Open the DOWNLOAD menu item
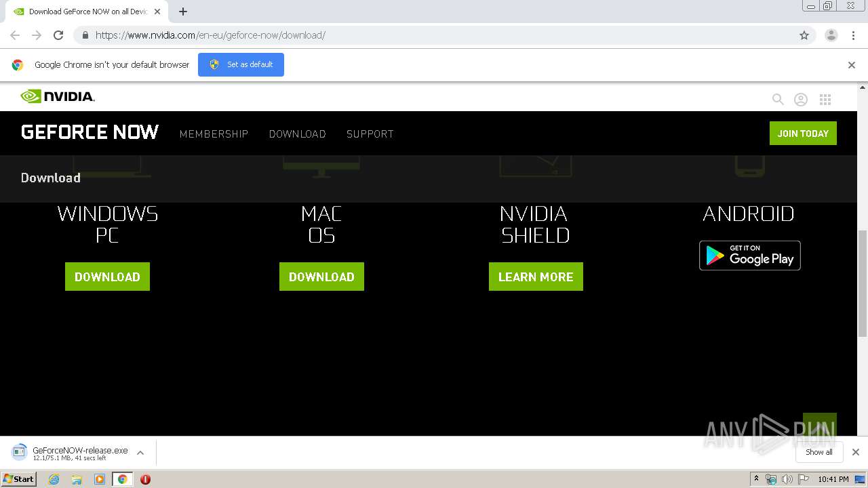The height and width of the screenshot is (488, 868). coord(297,134)
